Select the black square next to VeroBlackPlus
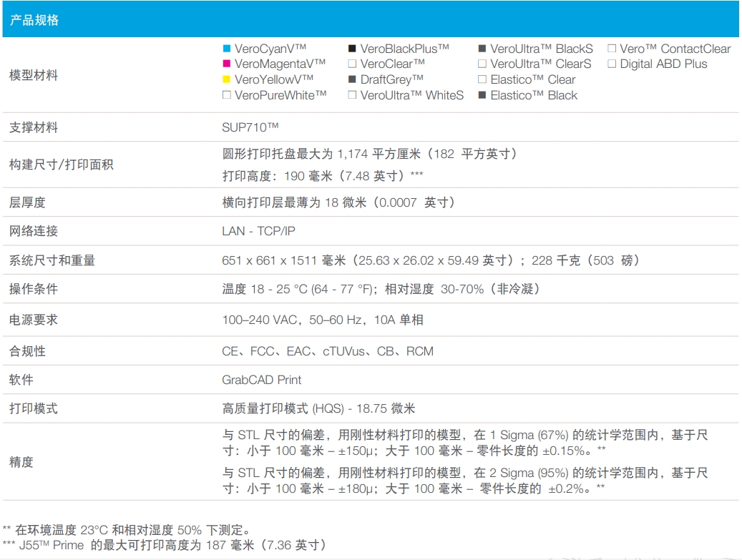 click(351, 49)
